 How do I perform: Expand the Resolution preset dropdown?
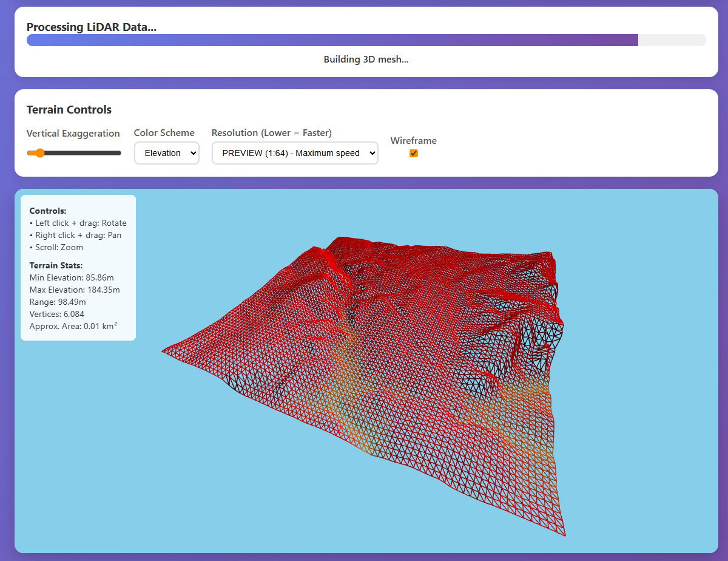(x=295, y=153)
